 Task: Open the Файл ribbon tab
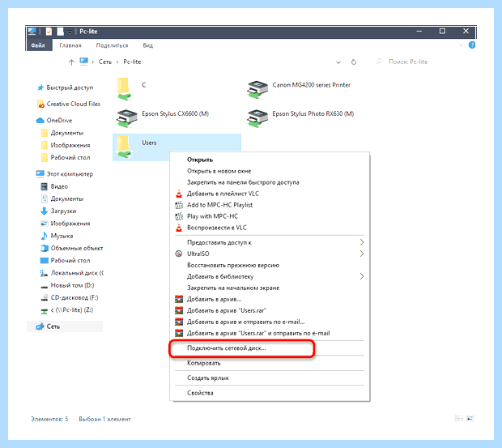coord(38,45)
